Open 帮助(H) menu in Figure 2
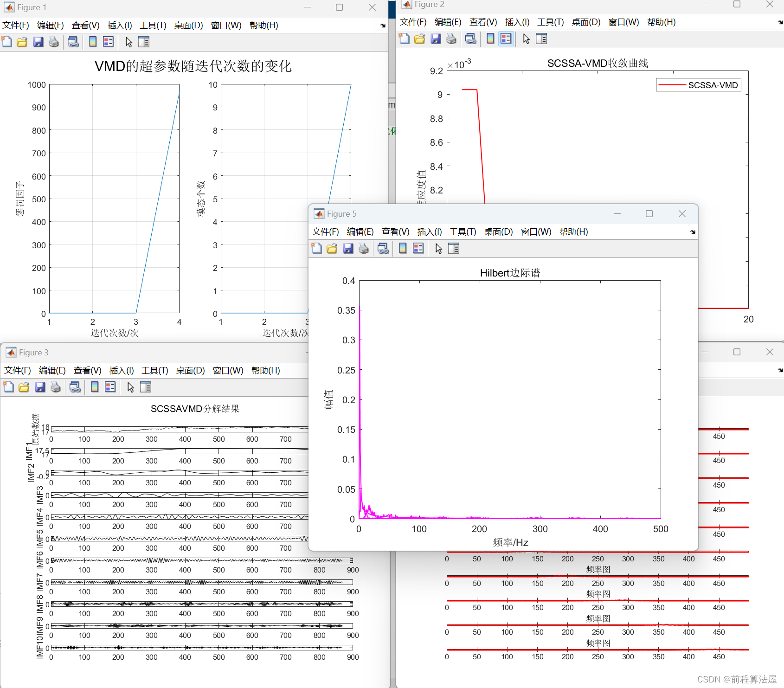784x688 pixels. 662,22
